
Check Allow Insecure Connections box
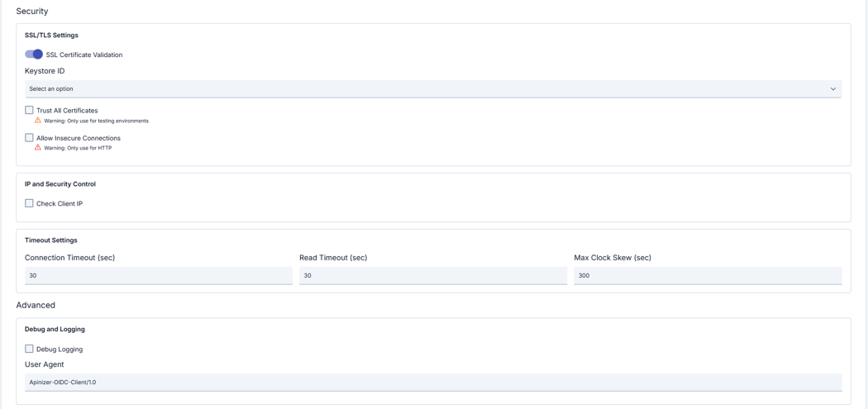tap(29, 138)
